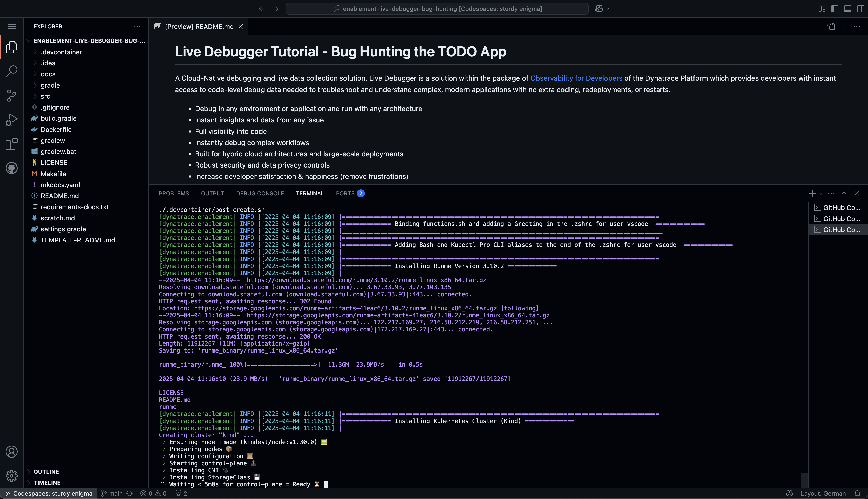The image size is (868, 499).
Task: Open the Search view in activity bar
Action: 12,71
